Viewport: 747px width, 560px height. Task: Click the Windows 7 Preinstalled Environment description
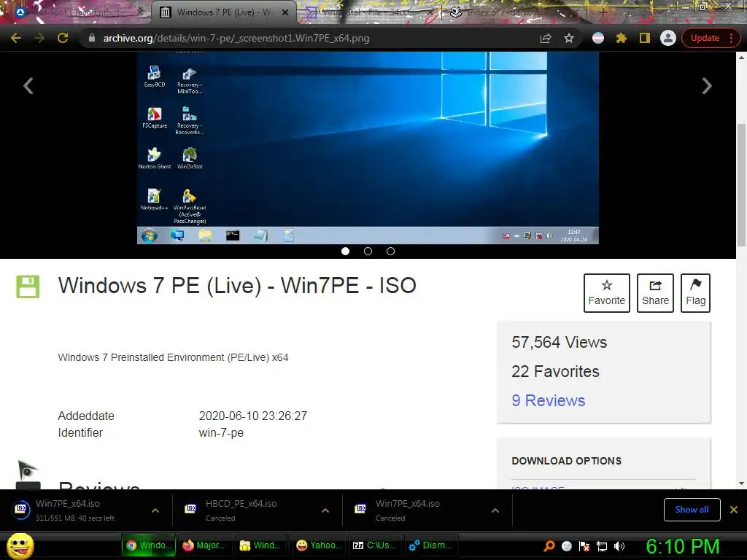point(173,357)
